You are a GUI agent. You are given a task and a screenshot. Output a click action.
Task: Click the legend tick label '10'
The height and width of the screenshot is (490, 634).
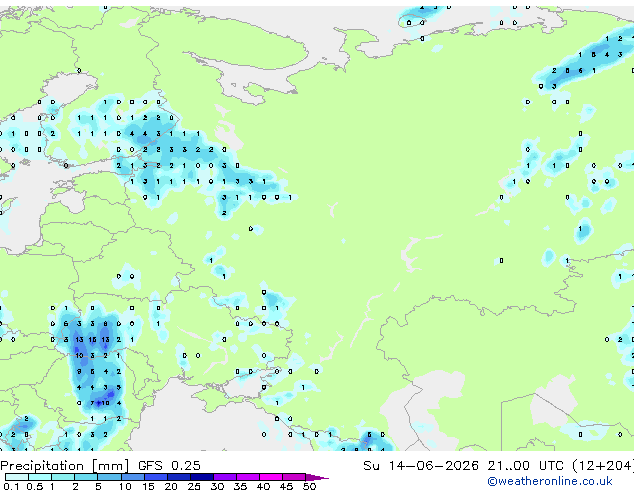[125, 486]
